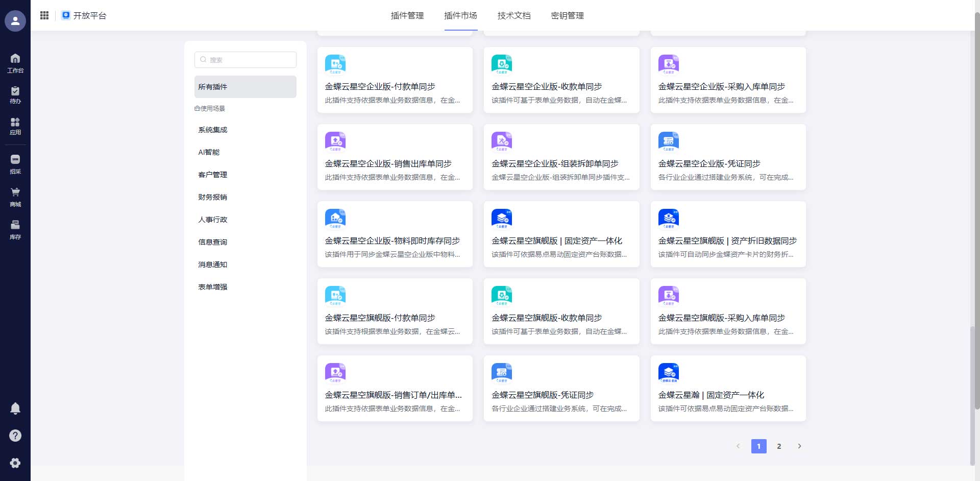
Task: Focus the 搜索 plugin search field
Action: (246, 60)
